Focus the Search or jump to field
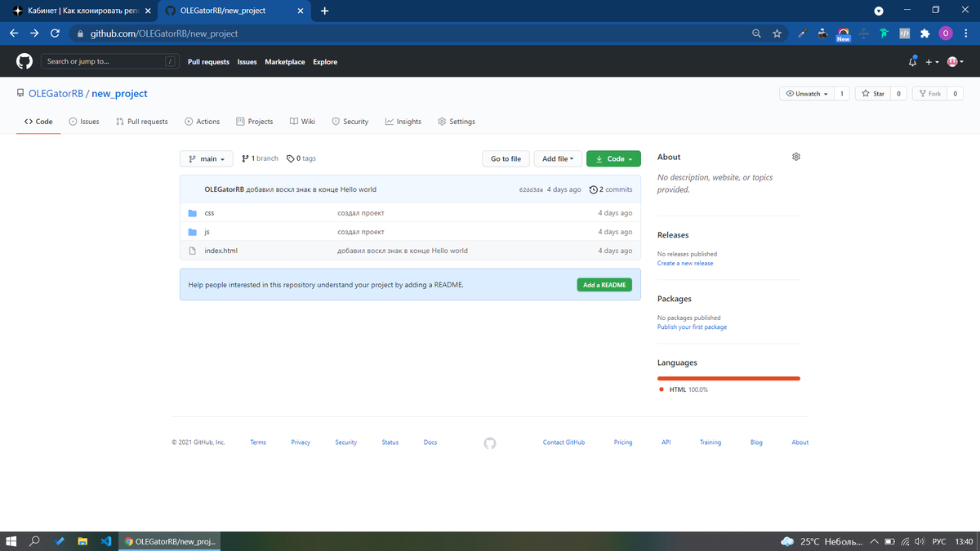Viewport: 980px width, 551px height. (110, 61)
